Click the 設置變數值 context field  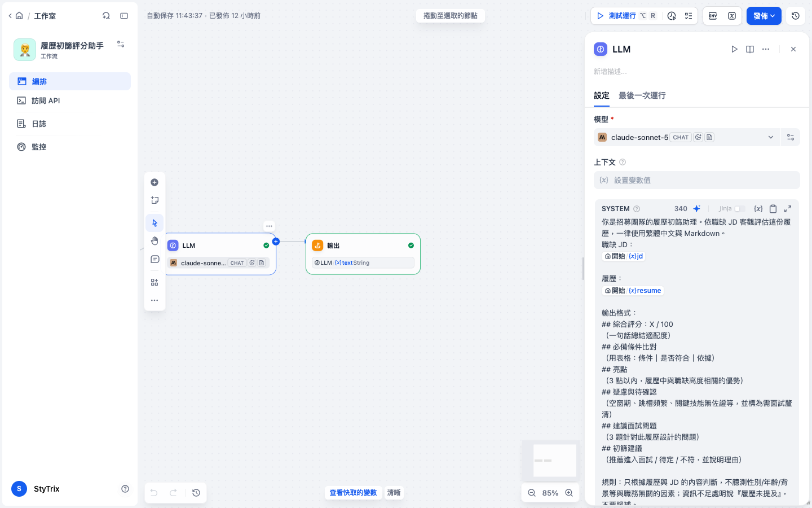click(x=696, y=180)
